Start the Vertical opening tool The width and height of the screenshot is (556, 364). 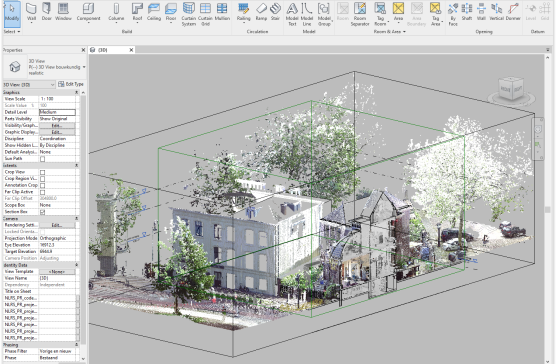pos(496,11)
